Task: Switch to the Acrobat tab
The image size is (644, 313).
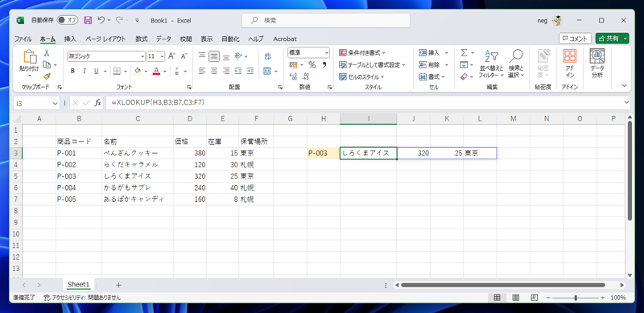Action: pos(285,39)
